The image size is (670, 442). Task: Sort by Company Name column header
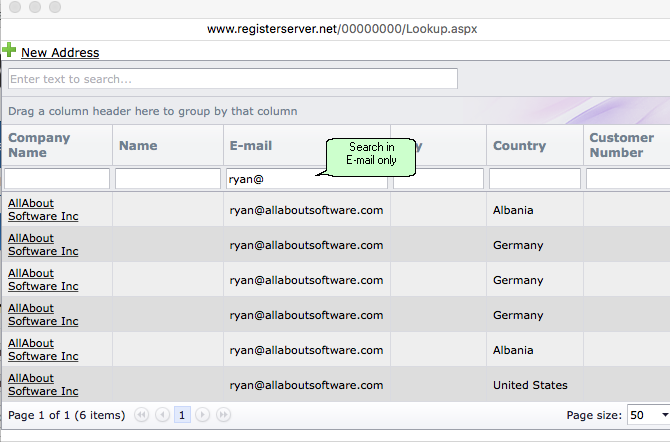click(40, 145)
